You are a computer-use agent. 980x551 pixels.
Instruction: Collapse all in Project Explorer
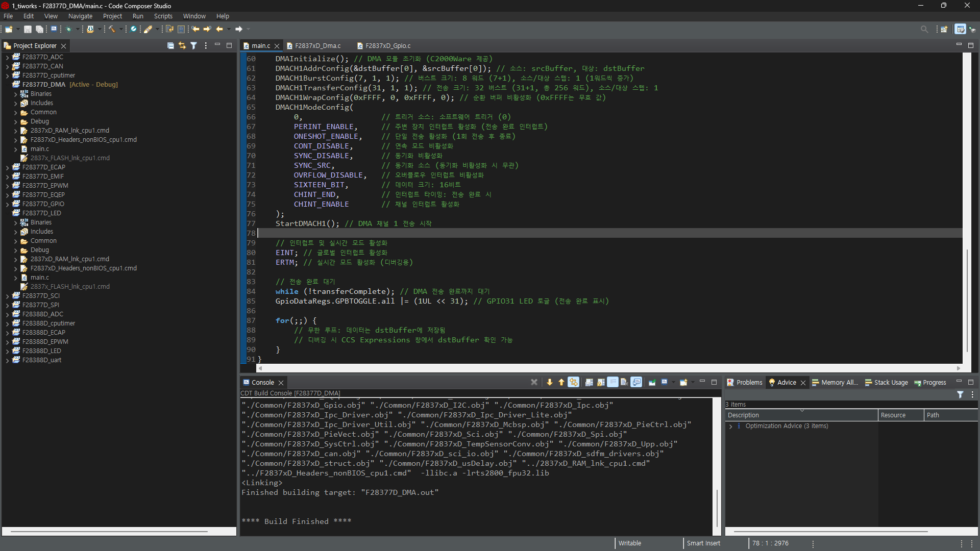pos(170,45)
